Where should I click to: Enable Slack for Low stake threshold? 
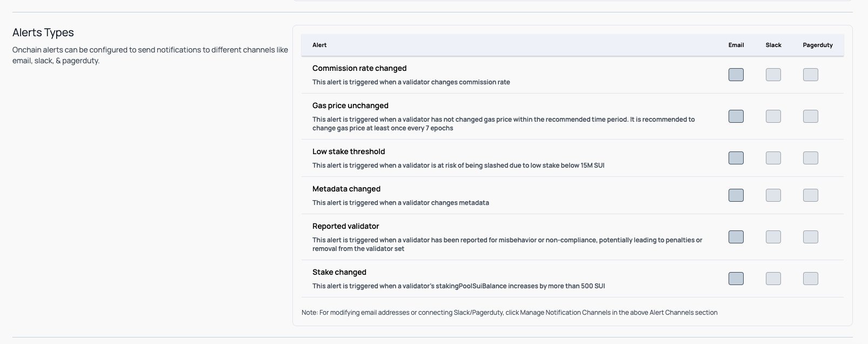pyautogui.click(x=773, y=158)
